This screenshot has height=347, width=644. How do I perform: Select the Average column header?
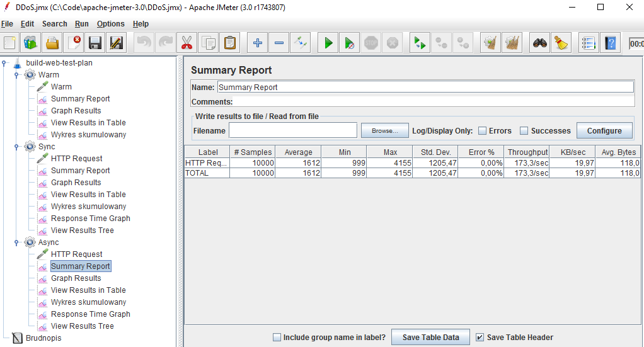[x=299, y=152]
